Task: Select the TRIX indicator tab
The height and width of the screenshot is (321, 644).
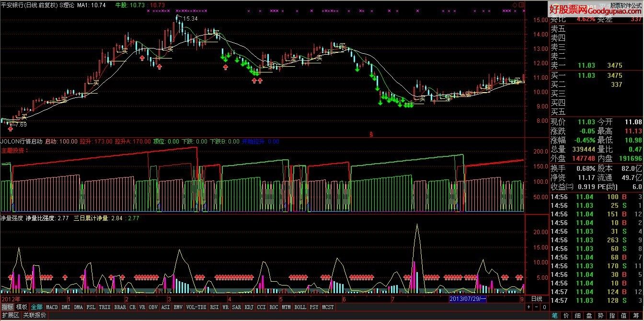Action: pos(104,307)
